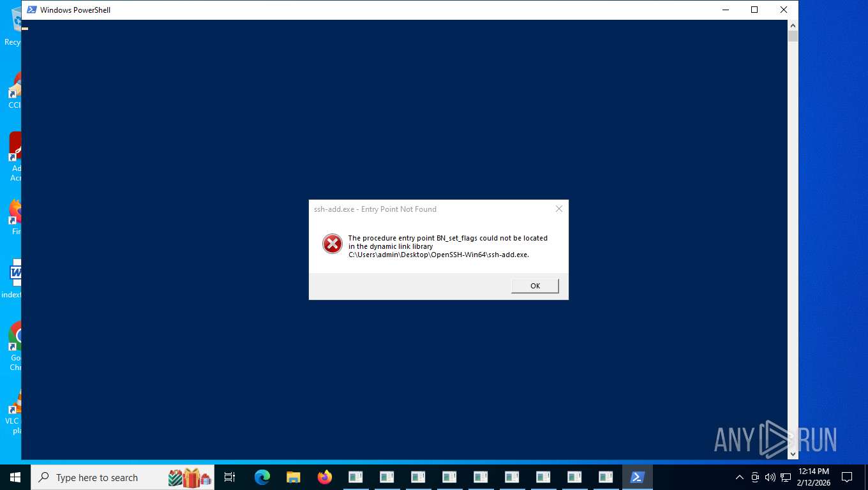Maximize the Windows PowerShell window
Viewport: 868px width, 490px height.
click(x=754, y=10)
